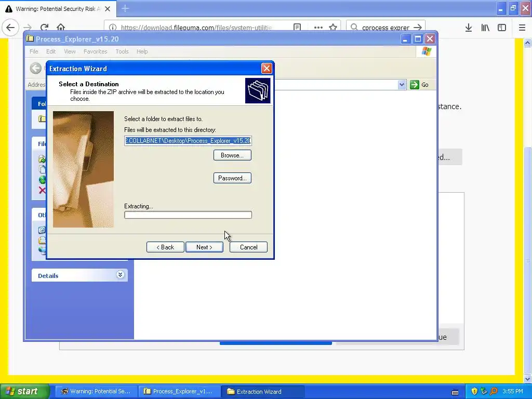
Task: Open the Password dialog button
Action: tap(232, 178)
